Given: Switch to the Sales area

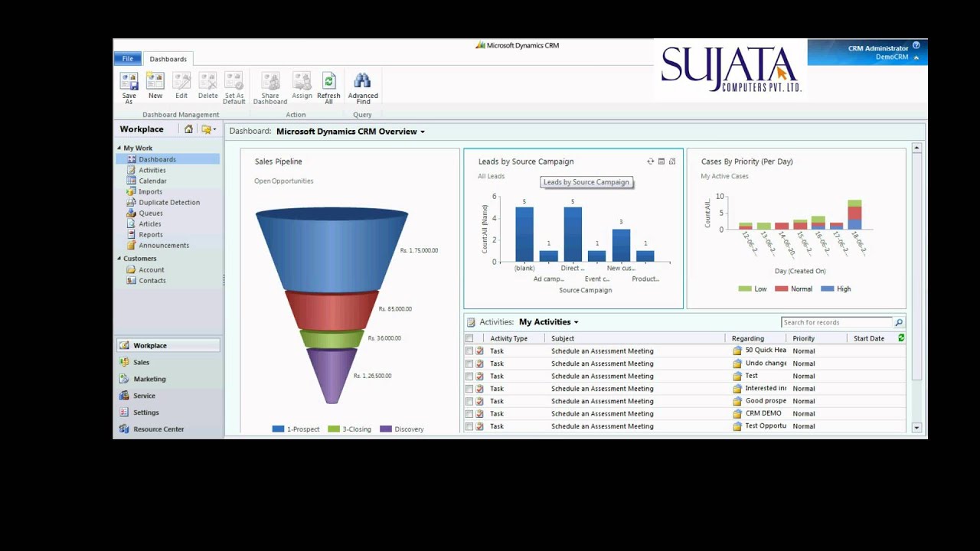Looking at the screenshot, I should pyautogui.click(x=142, y=362).
